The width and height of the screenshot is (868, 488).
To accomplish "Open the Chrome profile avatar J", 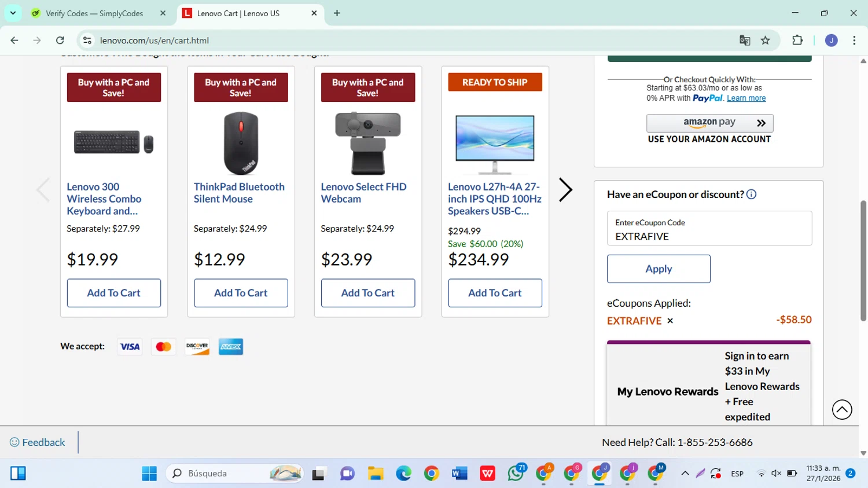I will coord(832,41).
